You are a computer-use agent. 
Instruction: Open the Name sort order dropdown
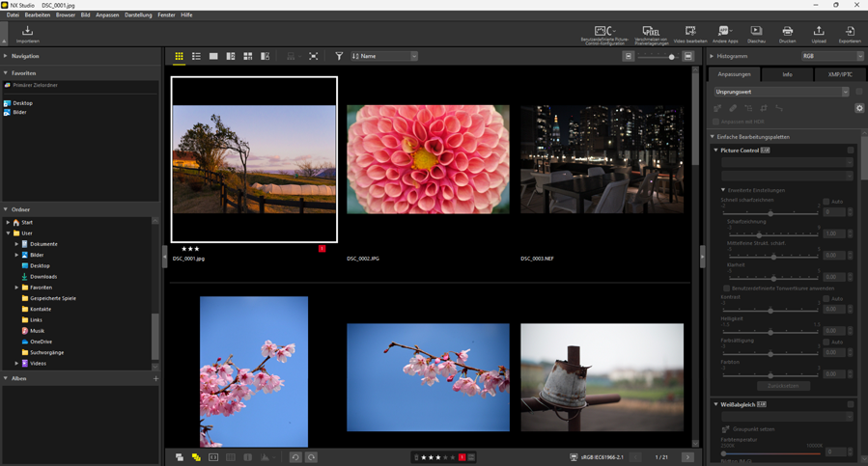coord(384,57)
